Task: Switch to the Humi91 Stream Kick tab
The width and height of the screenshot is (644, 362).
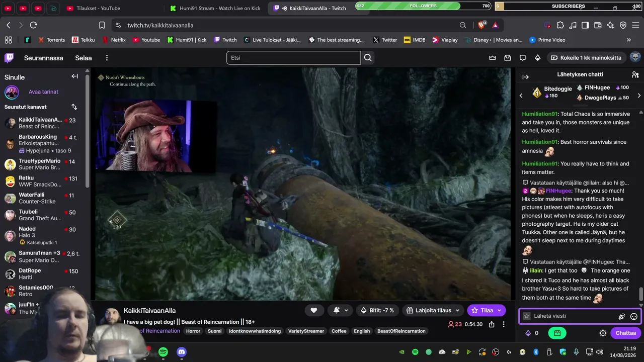Action: pyautogui.click(x=214, y=8)
